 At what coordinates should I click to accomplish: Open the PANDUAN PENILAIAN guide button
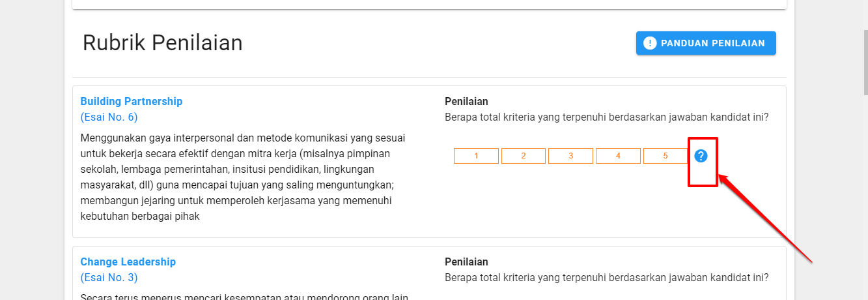706,43
